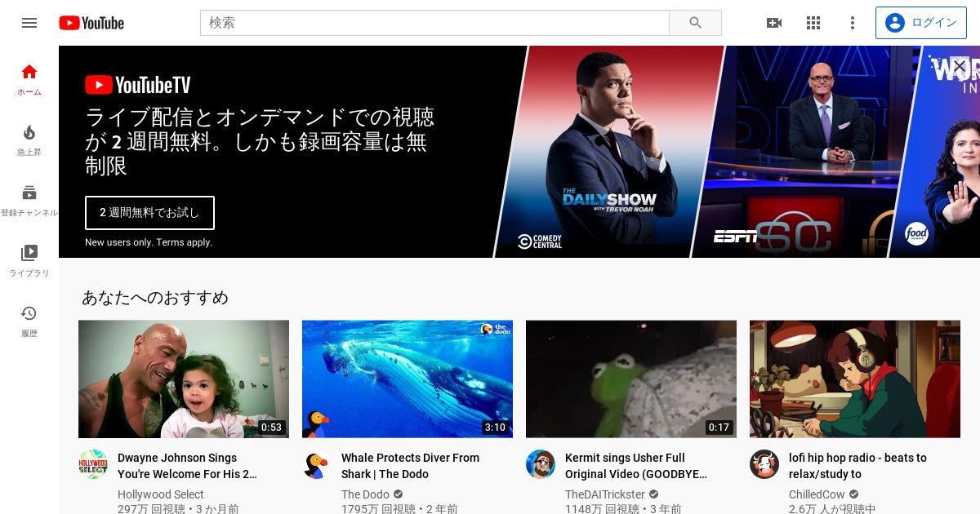Click Hollywood Select channel avatar
The image size is (980, 514).
93,464
